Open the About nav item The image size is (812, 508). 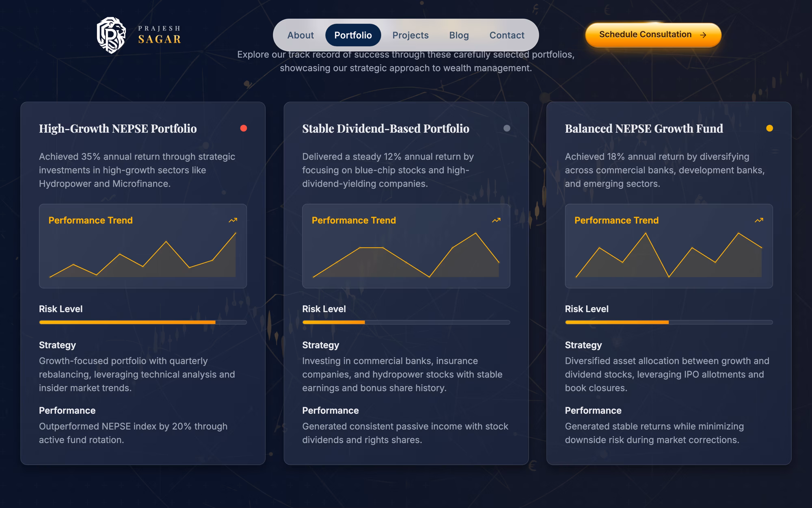coord(300,35)
